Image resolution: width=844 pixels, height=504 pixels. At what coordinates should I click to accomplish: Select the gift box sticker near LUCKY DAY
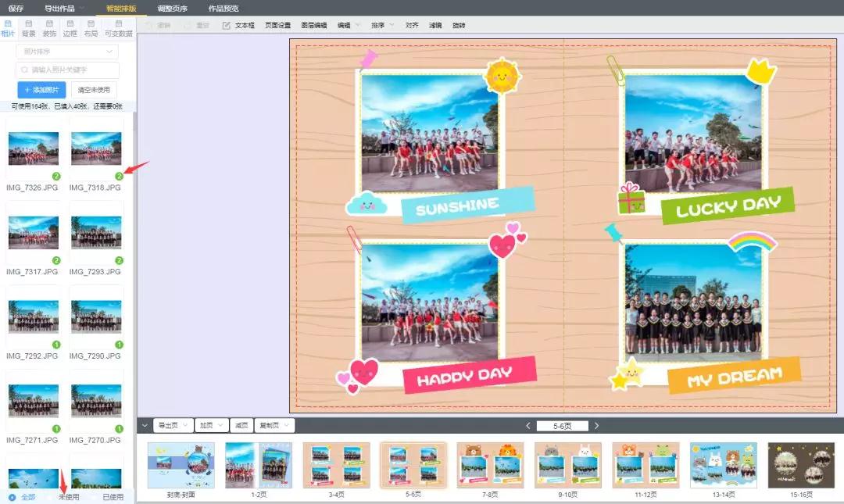pos(631,198)
